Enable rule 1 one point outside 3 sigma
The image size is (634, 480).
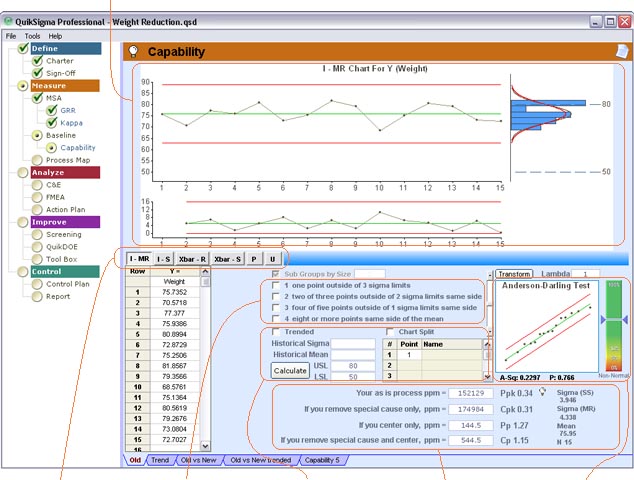(x=276, y=285)
